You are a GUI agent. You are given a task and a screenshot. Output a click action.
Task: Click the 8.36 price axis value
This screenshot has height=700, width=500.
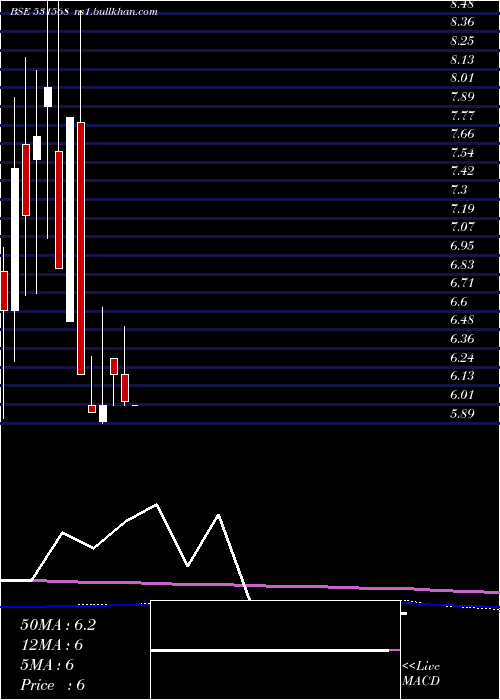tap(462, 22)
